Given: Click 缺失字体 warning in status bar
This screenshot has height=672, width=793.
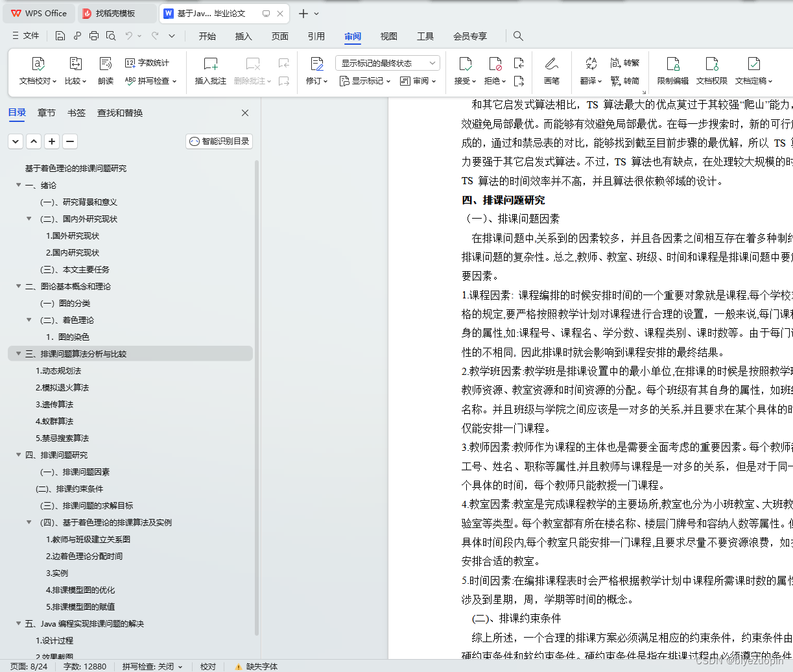Looking at the screenshot, I should [257, 666].
